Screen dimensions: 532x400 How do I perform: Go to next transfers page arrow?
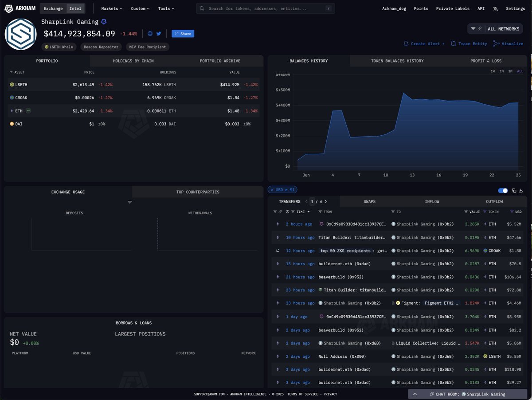coord(326,201)
